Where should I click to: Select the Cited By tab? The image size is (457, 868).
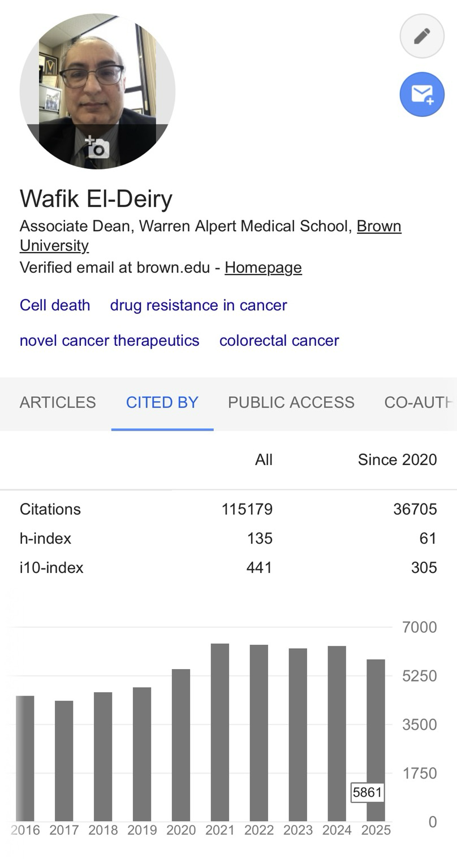(x=162, y=402)
